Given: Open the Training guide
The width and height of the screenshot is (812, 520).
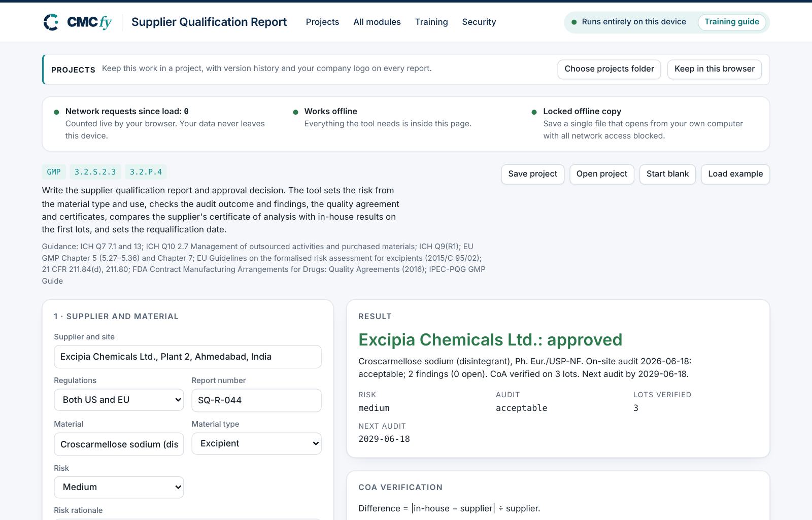Looking at the screenshot, I should click(x=732, y=22).
